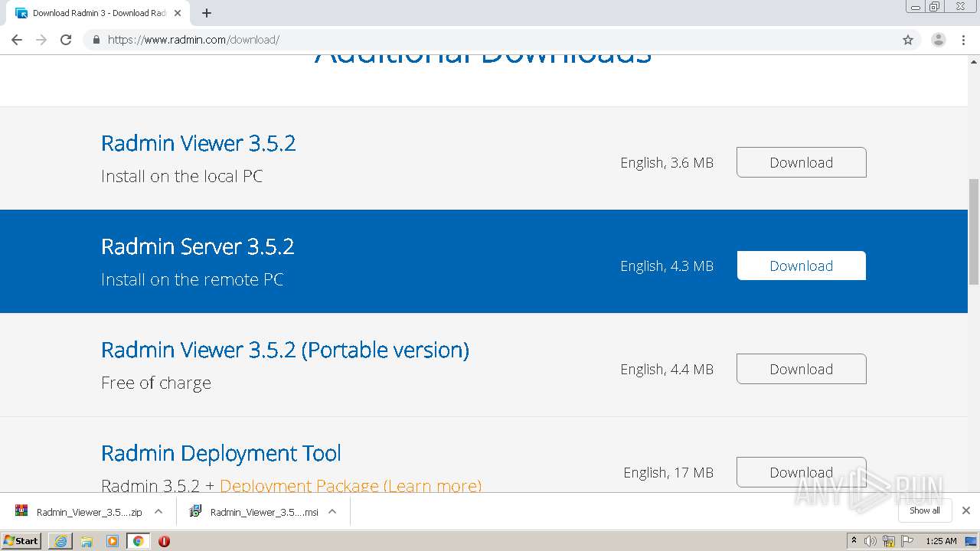This screenshot has width=980, height=551.
Task: Open the Chrome three-dot menu
Action: coord(964,40)
